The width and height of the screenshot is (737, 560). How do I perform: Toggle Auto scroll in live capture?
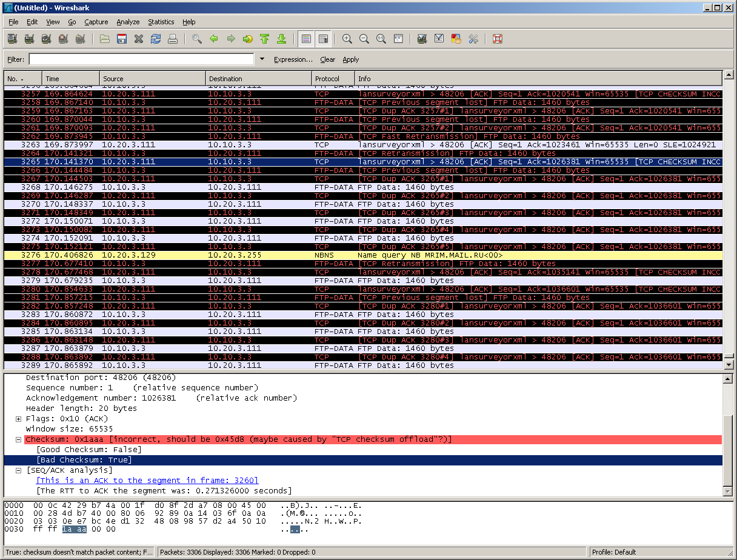pos(323,39)
